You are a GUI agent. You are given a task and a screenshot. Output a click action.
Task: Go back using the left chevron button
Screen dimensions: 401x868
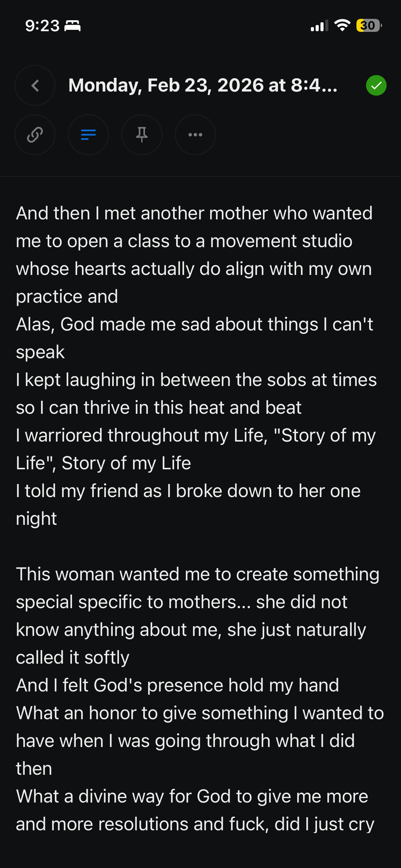(x=35, y=85)
